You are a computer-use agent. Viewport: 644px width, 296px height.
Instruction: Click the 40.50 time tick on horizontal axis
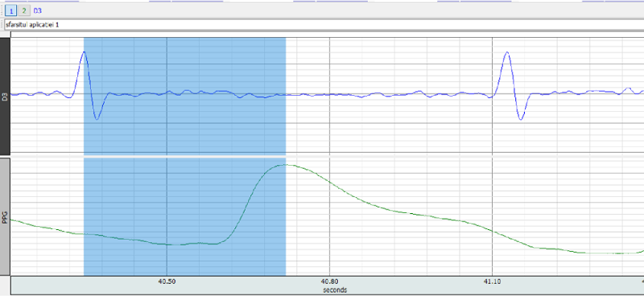(x=167, y=282)
